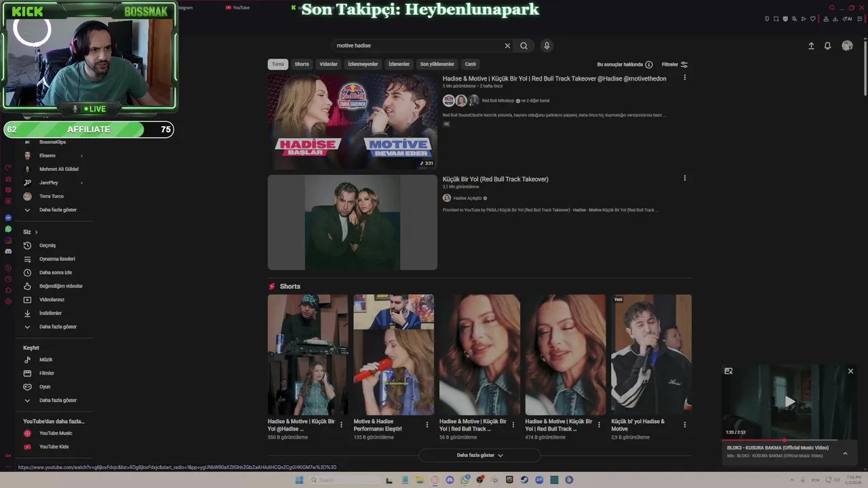Expand Daha fazla göster under İndirilenler

tap(58, 327)
